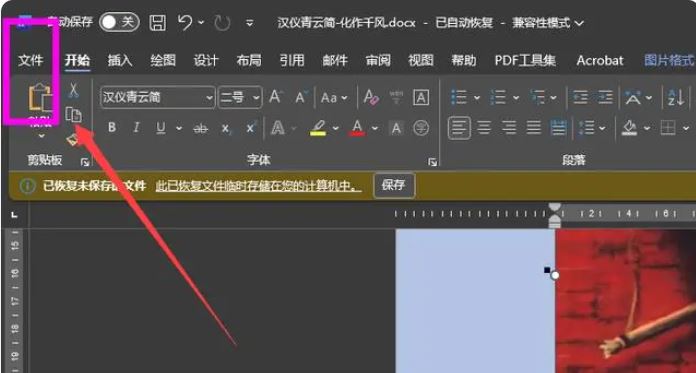Open the 邮件 ribbon tab

pyautogui.click(x=335, y=60)
